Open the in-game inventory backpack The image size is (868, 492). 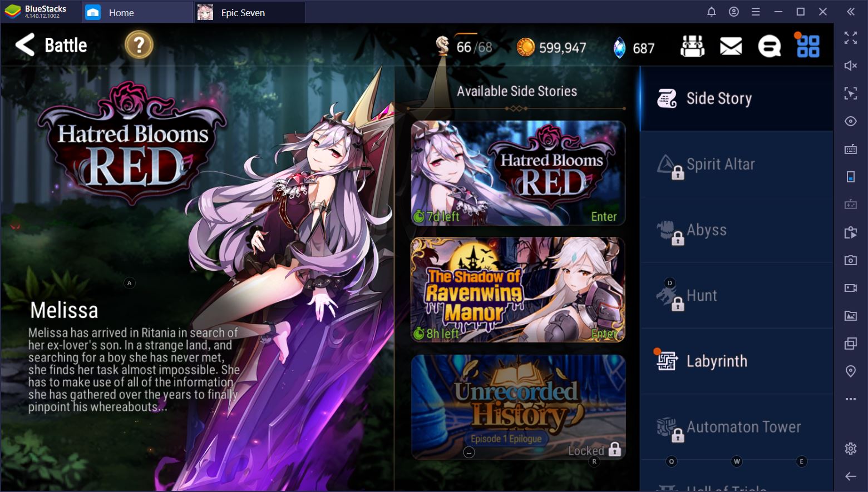692,47
